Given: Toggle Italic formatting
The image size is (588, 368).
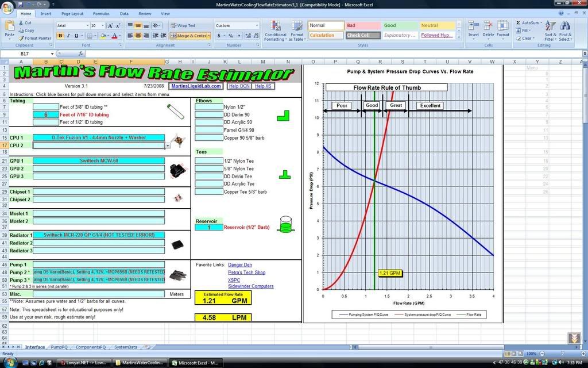Looking at the screenshot, I should (68, 36).
